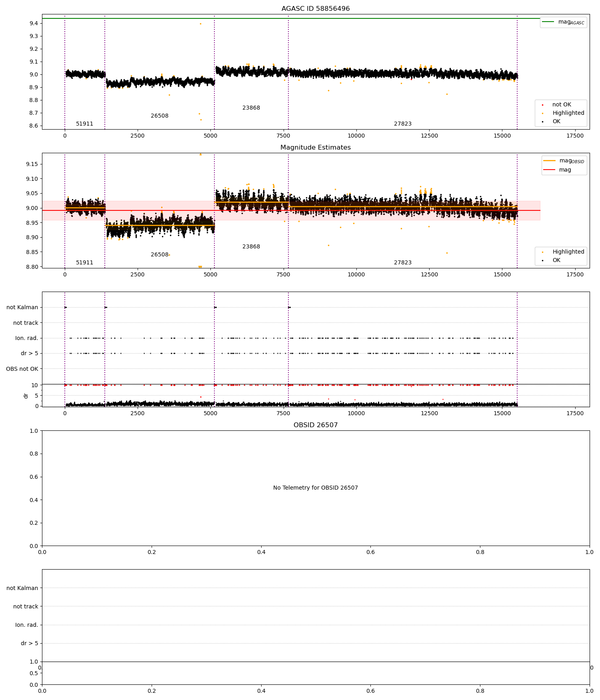600x700 pixels.
Task: Click OBSID label 23868 in Magnitude Estimates plot
Action: 251,247
